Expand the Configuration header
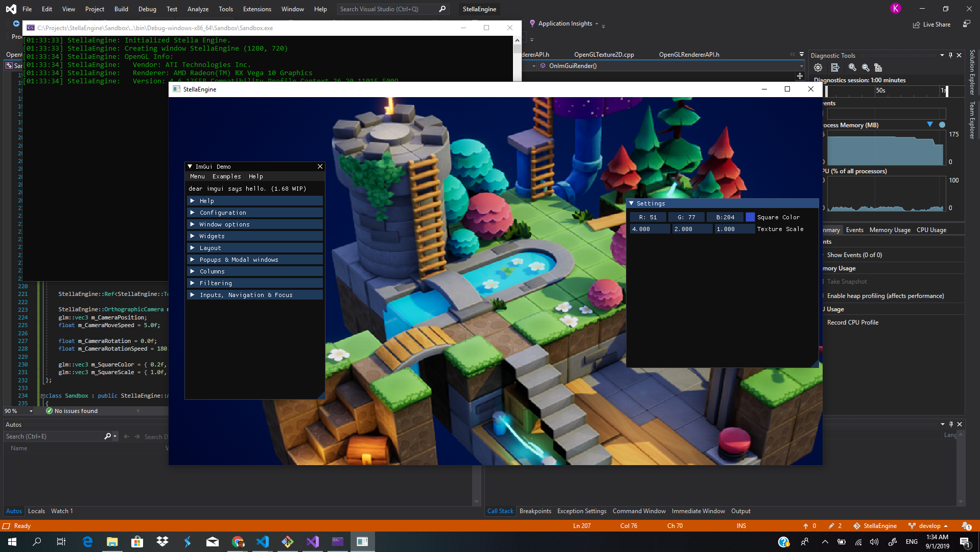980x552 pixels. [255, 213]
